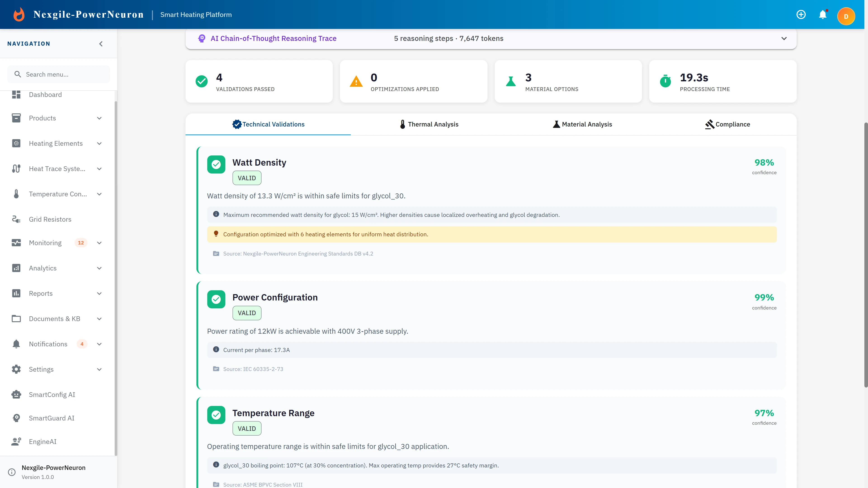Open SmartConfig AI robot icon item
This screenshot has width=868, height=488.
(x=16, y=394)
